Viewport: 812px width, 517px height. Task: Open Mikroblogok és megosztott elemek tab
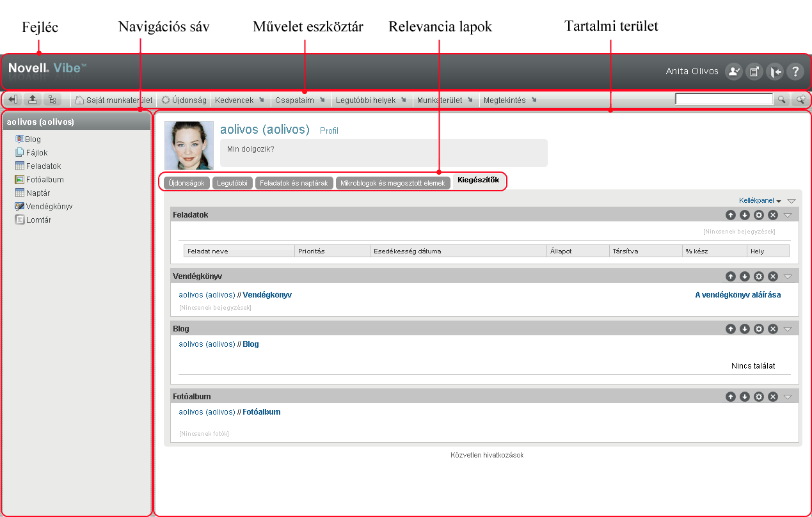pyautogui.click(x=392, y=183)
